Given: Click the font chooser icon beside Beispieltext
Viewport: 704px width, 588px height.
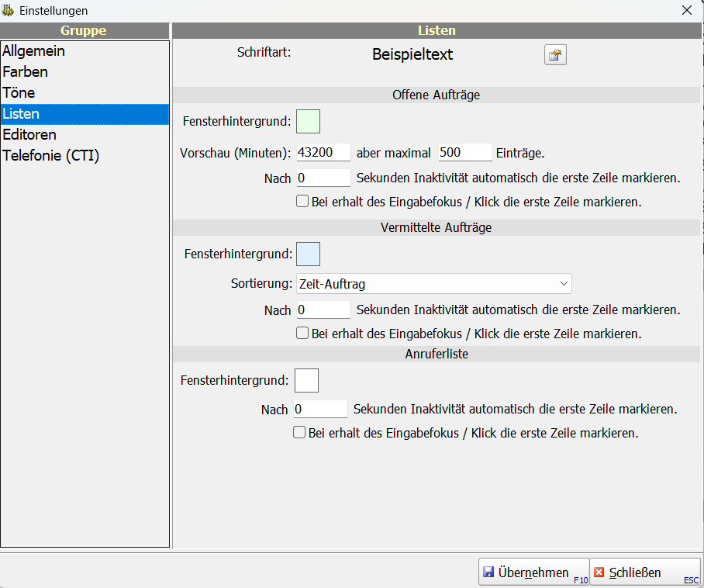Looking at the screenshot, I should (x=555, y=55).
